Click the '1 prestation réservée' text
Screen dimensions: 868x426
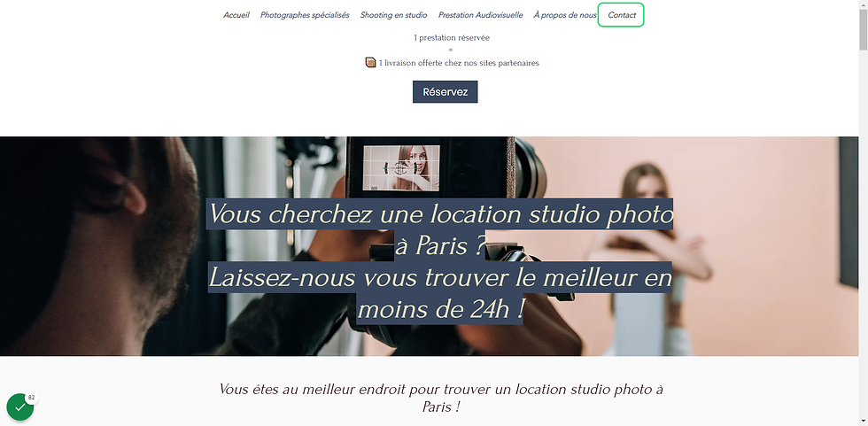click(452, 37)
